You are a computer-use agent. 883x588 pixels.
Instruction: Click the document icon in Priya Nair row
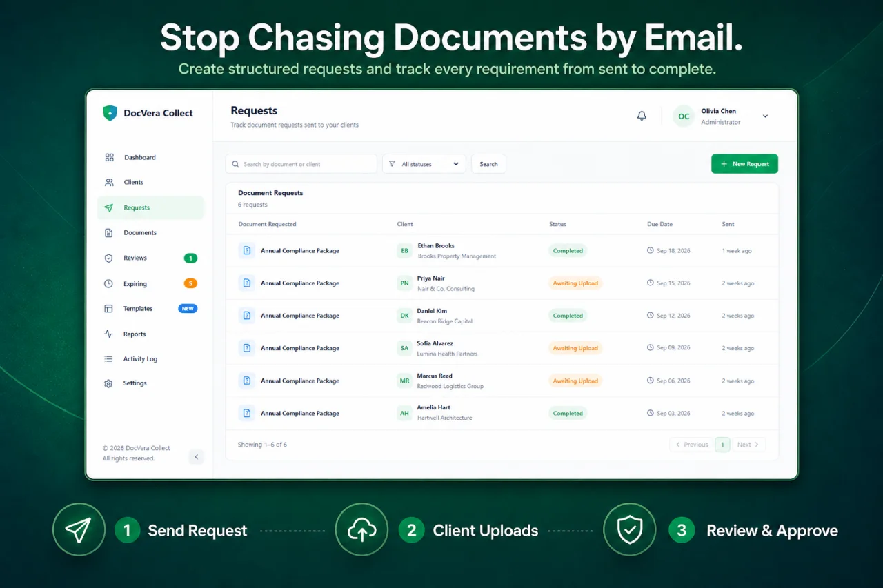246,283
